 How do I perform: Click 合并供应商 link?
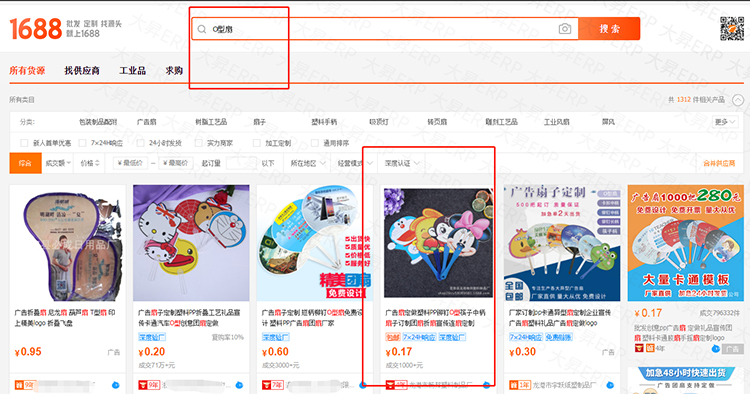(x=719, y=163)
